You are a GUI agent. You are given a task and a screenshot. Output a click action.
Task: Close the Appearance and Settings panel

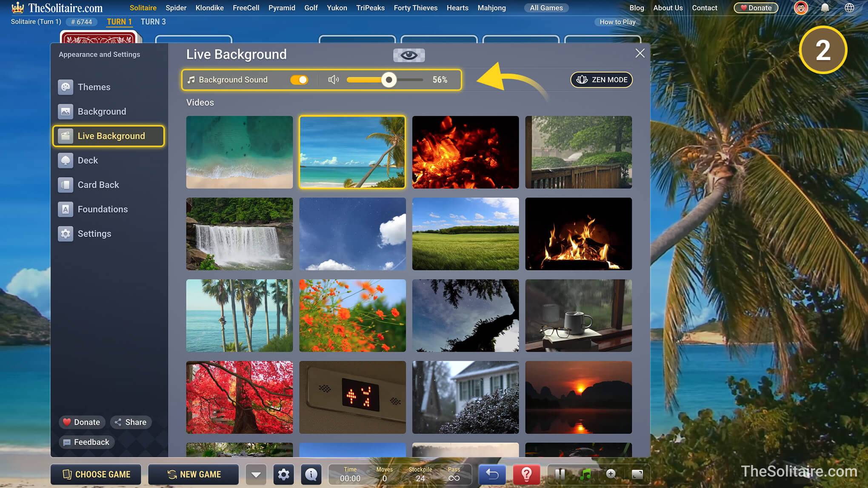640,53
